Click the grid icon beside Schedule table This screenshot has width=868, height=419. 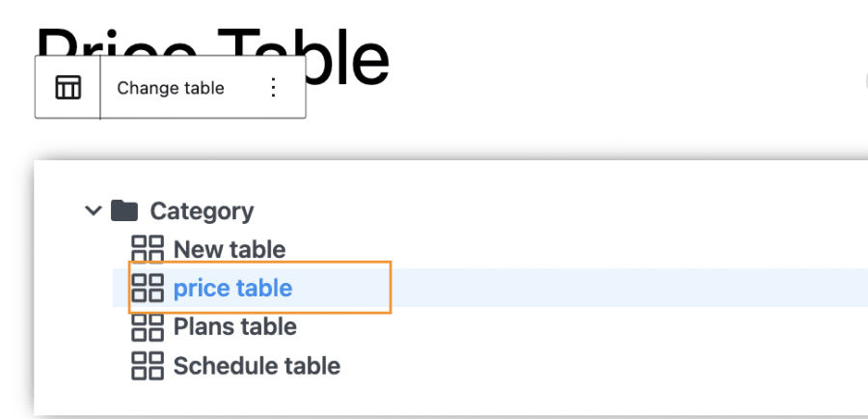tap(148, 366)
